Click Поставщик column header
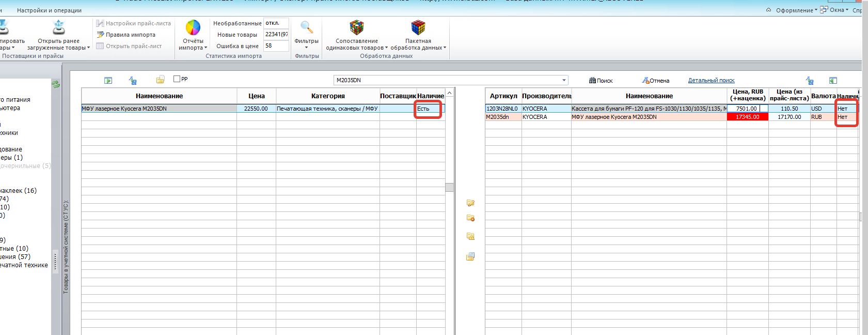868x335 pixels. click(x=398, y=96)
